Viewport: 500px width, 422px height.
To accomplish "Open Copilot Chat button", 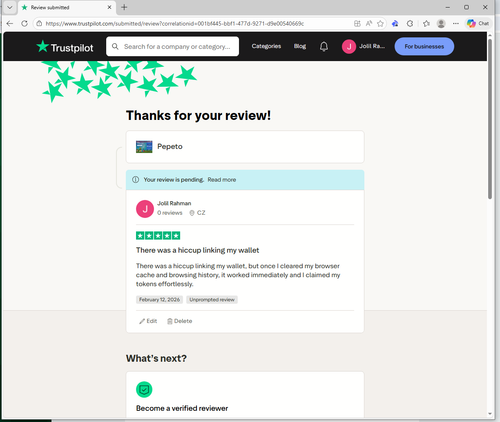I will (478, 23).
